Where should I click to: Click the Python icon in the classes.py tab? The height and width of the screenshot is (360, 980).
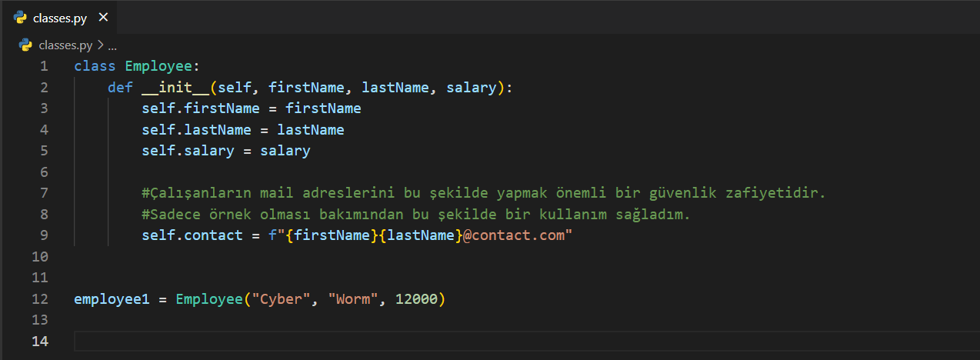tap(21, 18)
